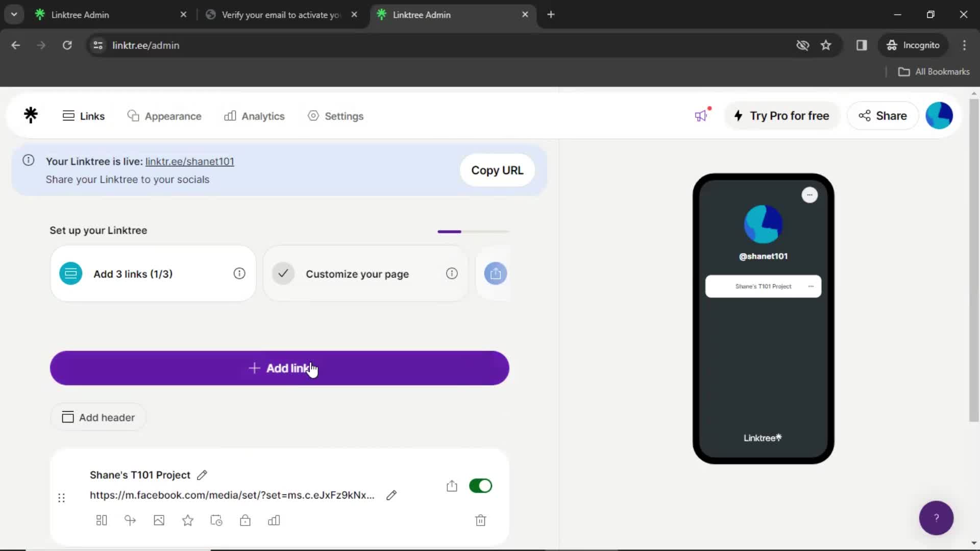Viewport: 980px width, 551px height.
Task: Select the Customize your page card
Action: coord(365,273)
